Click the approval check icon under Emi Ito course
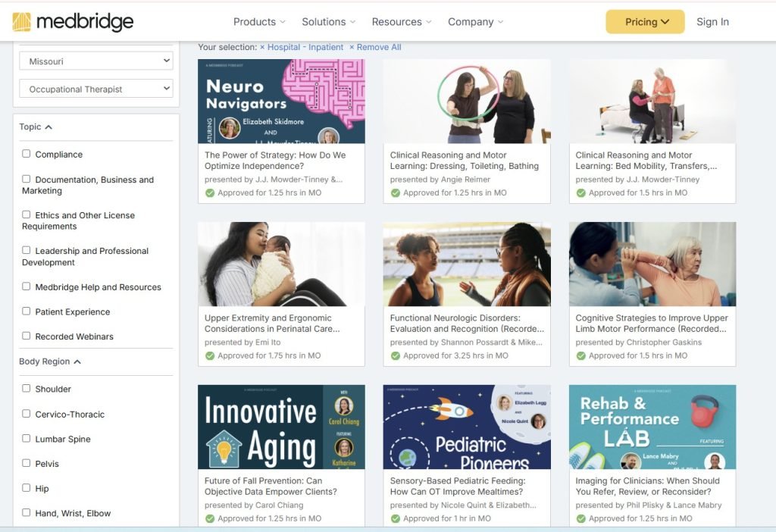The height and width of the screenshot is (532, 776). (210, 356)
